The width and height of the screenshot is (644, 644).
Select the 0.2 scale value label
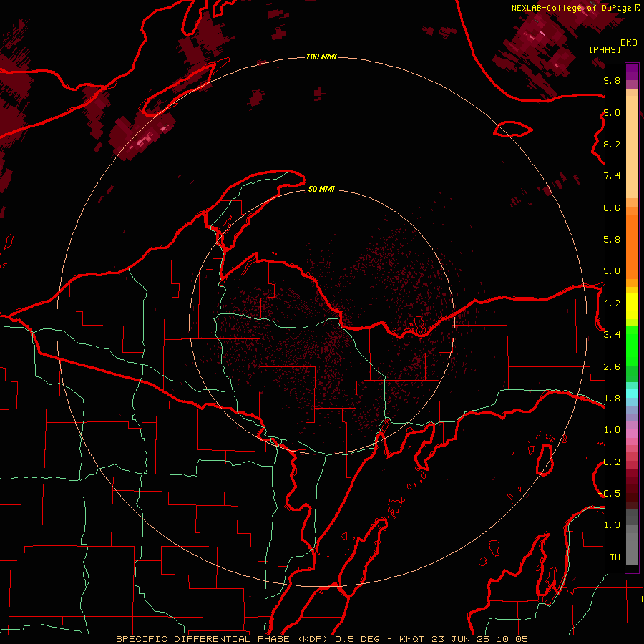(612, 462)
